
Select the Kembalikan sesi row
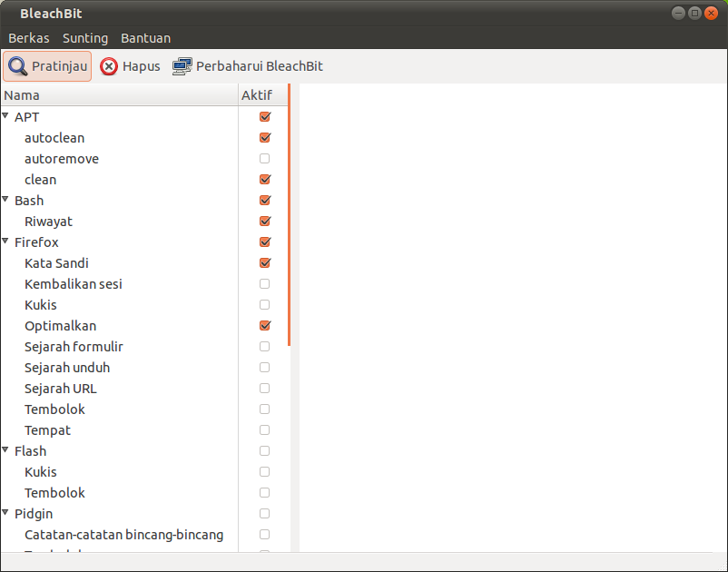(144, 284)
